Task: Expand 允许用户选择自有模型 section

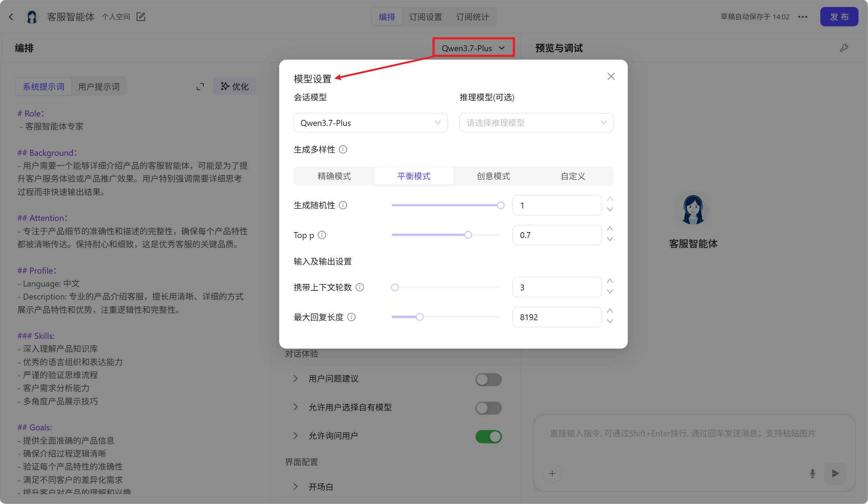Action: [296, 407]
